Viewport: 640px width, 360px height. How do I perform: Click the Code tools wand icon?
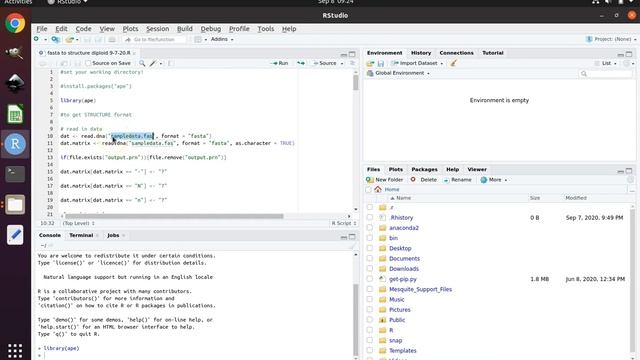[x=153, y=63]
